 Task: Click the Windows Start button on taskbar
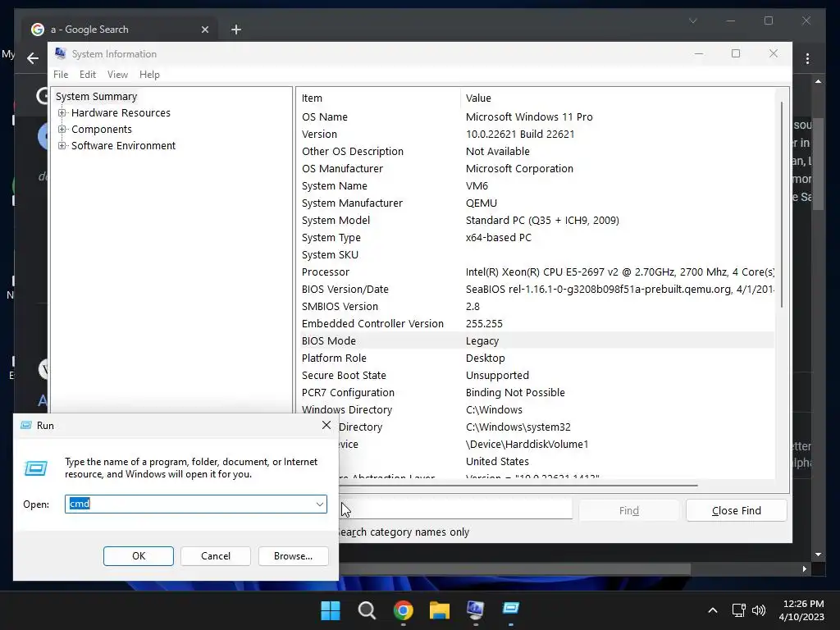pyautogui.click(x=331, y=610)
